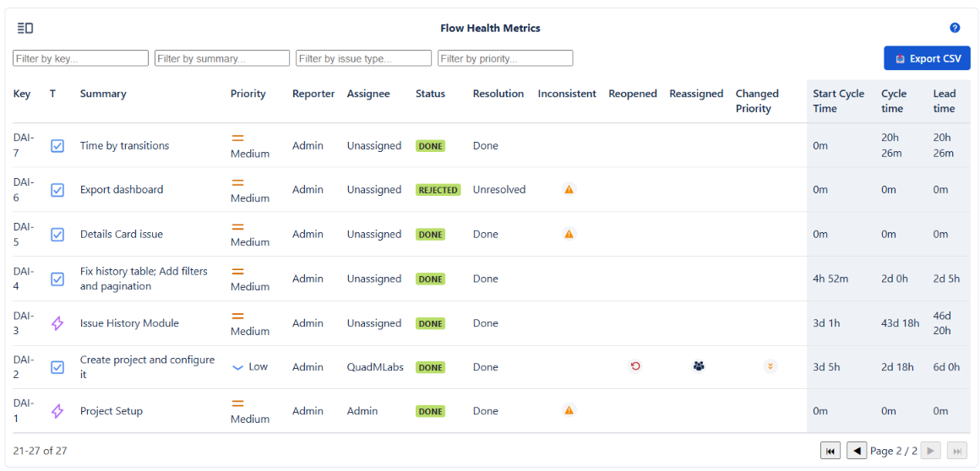
Task: Open the help question mark icon
Action: point(955,28)
